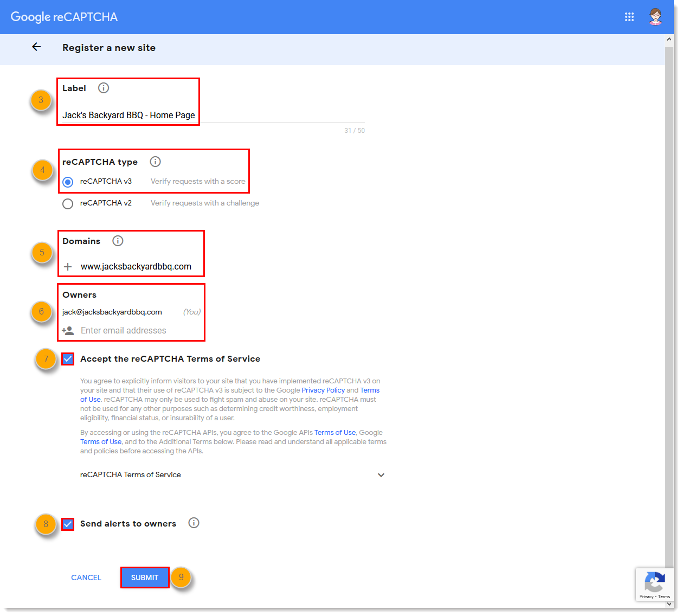The width and height of the screenshot is (682, 616).
Task: Toggle Send alerts to owners checkbox
Action: 68,524
